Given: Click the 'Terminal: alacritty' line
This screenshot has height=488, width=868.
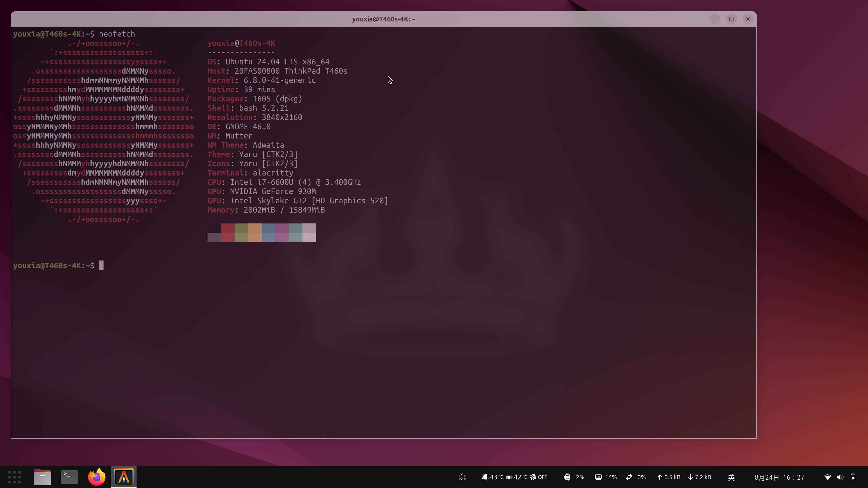Looking at the screenshot, I should point(250,173).
